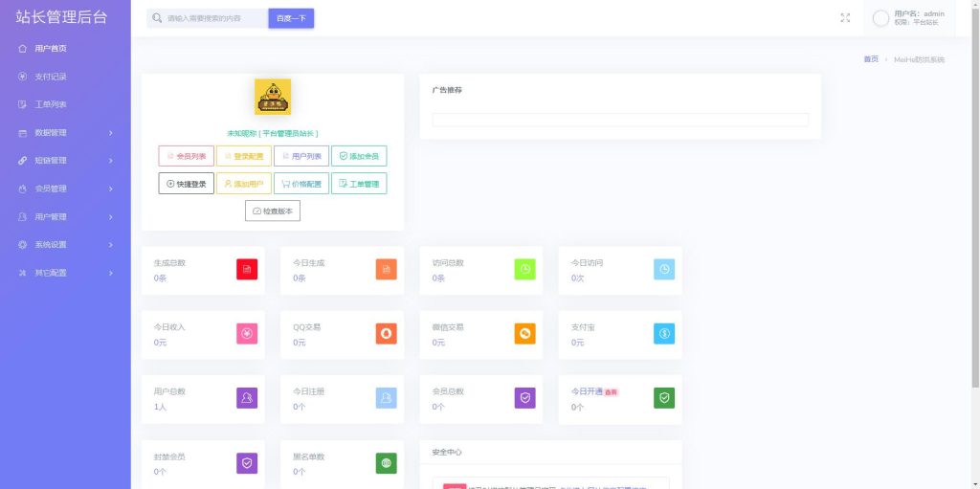Click the pink yen icon on 今日收入
Screen dimensions: 980x489
point(247,334)
